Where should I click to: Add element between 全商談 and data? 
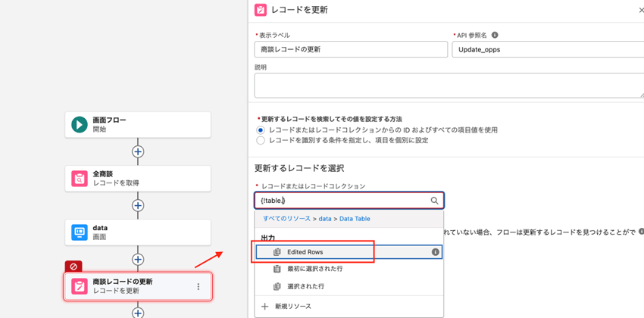138,205
